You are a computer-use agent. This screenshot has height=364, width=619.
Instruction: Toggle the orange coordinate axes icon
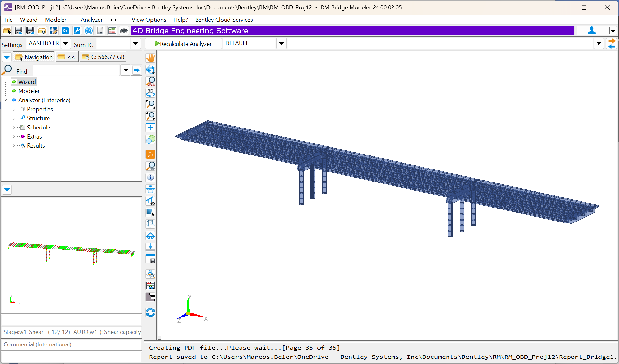pos(150,154)
